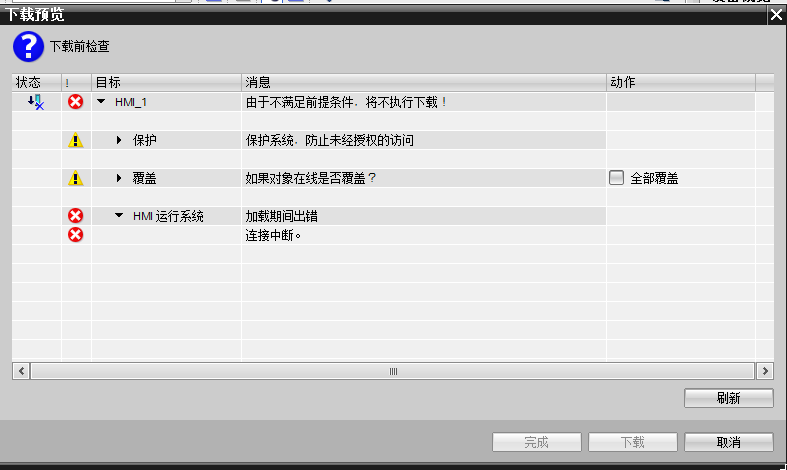Click the yellow warning icon beside 覆盖
This screenshot has width=787, height=470.
[75, 178]
